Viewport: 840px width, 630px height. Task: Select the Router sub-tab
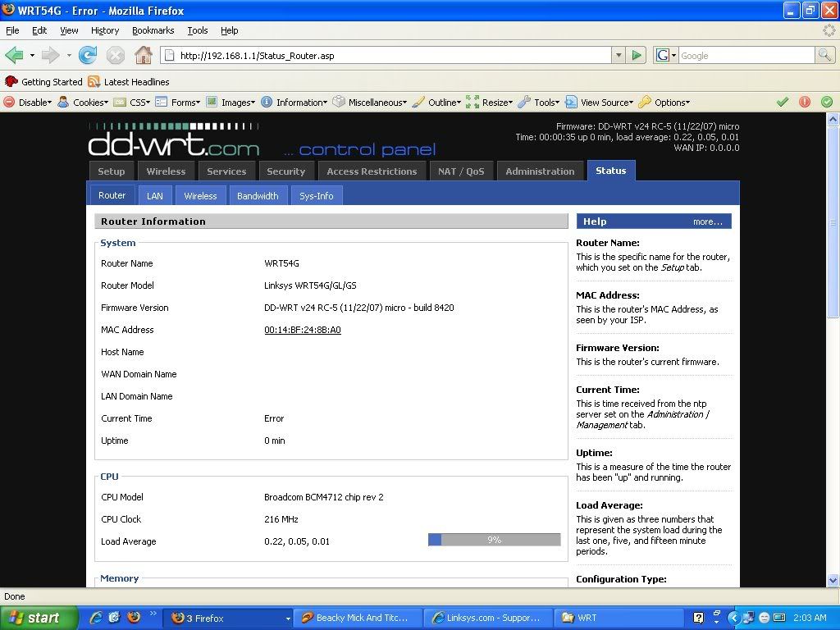pyautogui.click(x=112, y=195)
